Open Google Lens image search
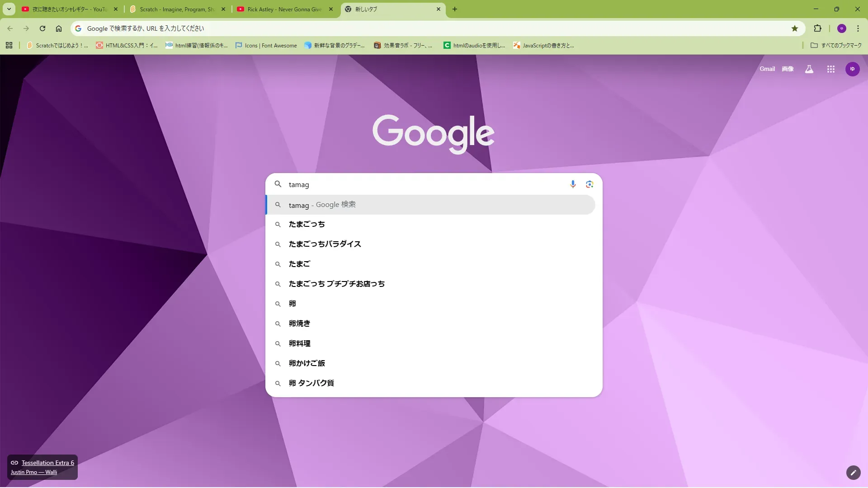Viewport: 868px width, 488px height. pos(590,184)
